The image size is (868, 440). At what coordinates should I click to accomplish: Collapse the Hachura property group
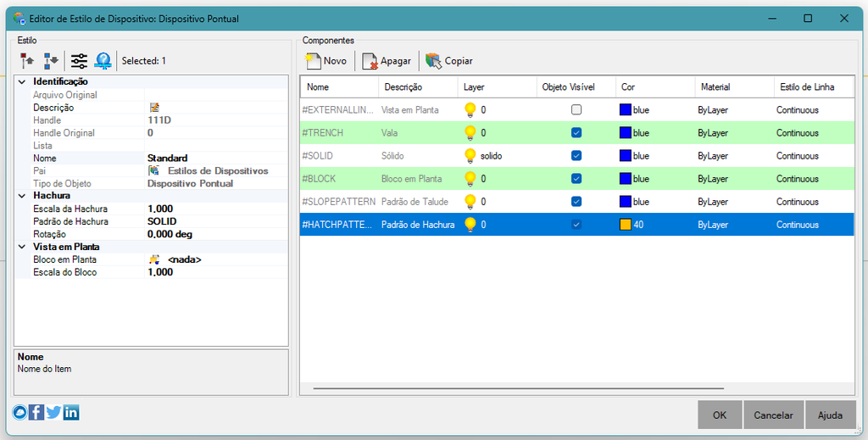point(22,196)
